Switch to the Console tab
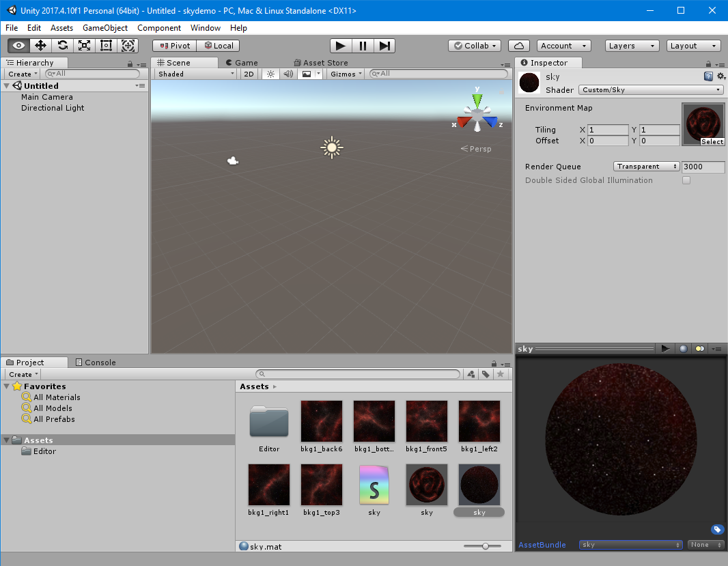This screenshot has height=566, width=728. click(96, 362)
